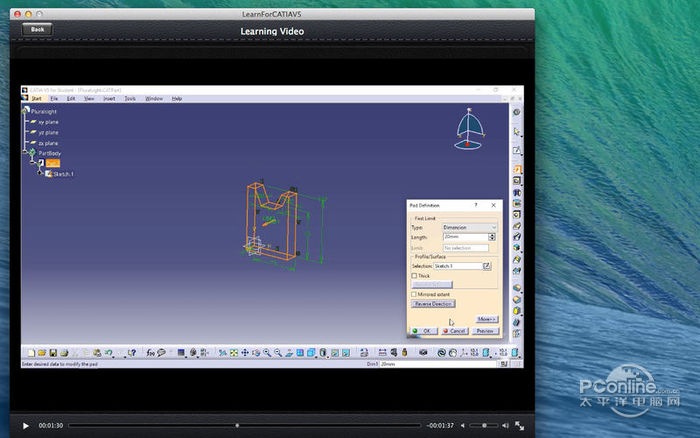Image resolution: width=700 pixels, height=438 pixels.
Task: Expand dialog with More>> button
Action: 486,319
